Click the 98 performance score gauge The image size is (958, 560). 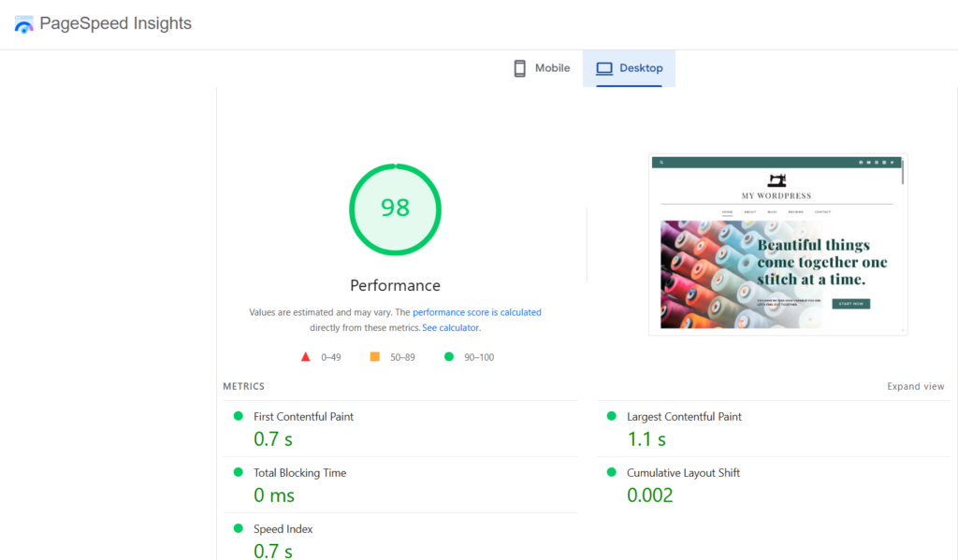[x=396, y=208]
